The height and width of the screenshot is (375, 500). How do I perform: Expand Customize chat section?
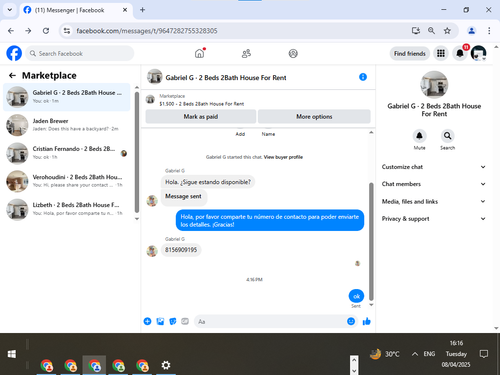[434, 167]
